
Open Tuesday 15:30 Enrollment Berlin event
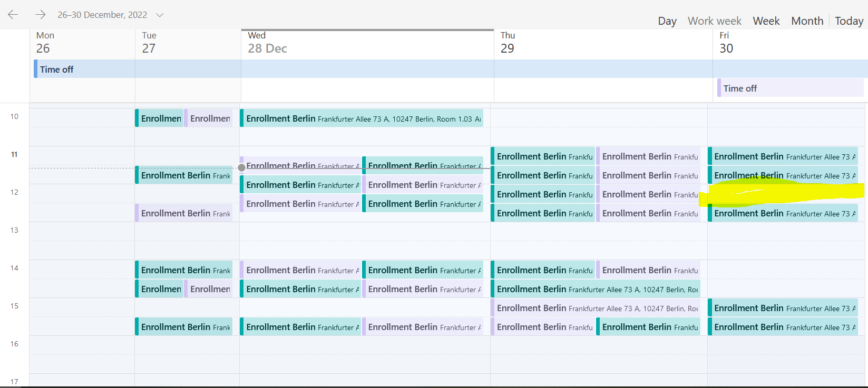(x=184, y=327)
